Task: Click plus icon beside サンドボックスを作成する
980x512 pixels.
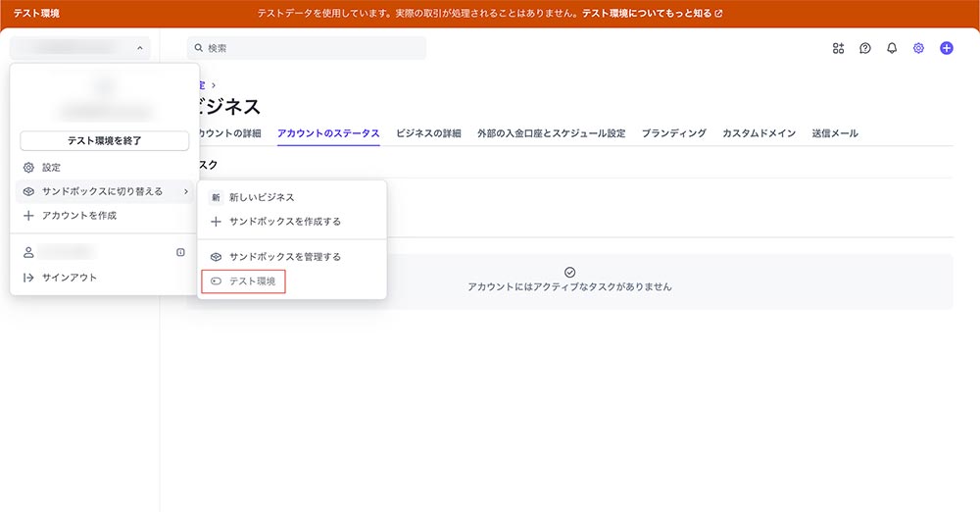Action: (216, 222)
